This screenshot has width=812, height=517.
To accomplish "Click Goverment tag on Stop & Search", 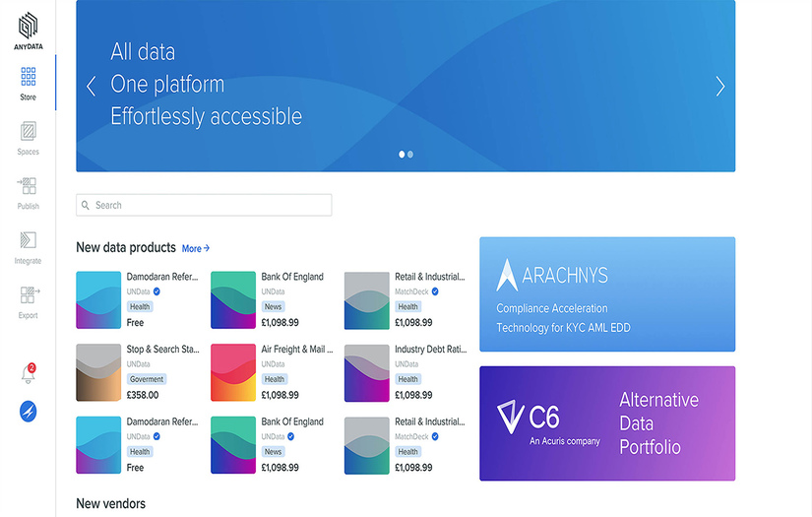I will tap(147, 379).
